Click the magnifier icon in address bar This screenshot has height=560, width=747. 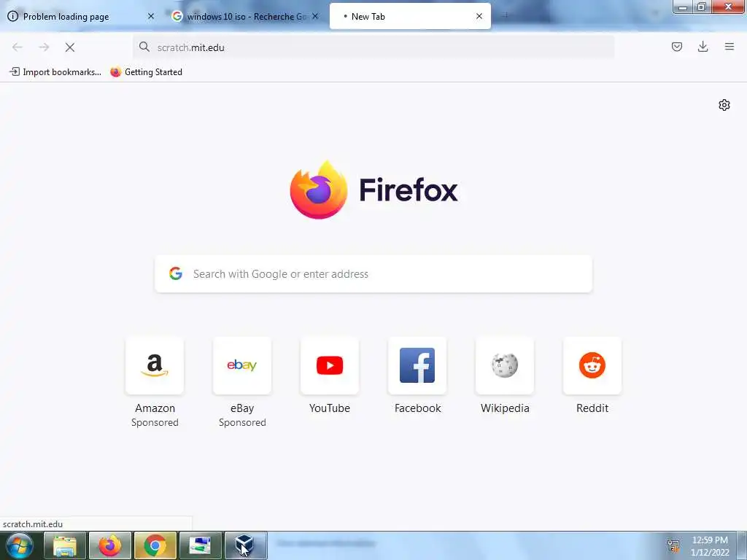pos(144,47)
